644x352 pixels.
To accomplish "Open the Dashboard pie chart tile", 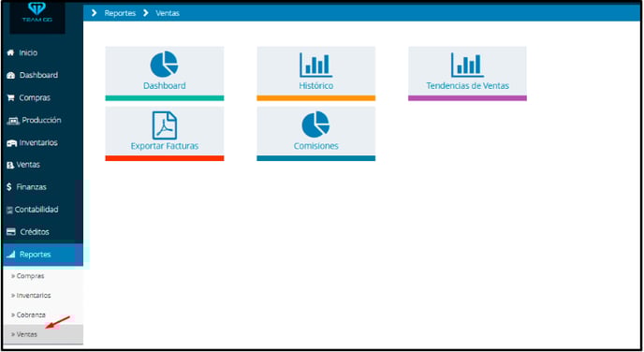I will [165, 73].
